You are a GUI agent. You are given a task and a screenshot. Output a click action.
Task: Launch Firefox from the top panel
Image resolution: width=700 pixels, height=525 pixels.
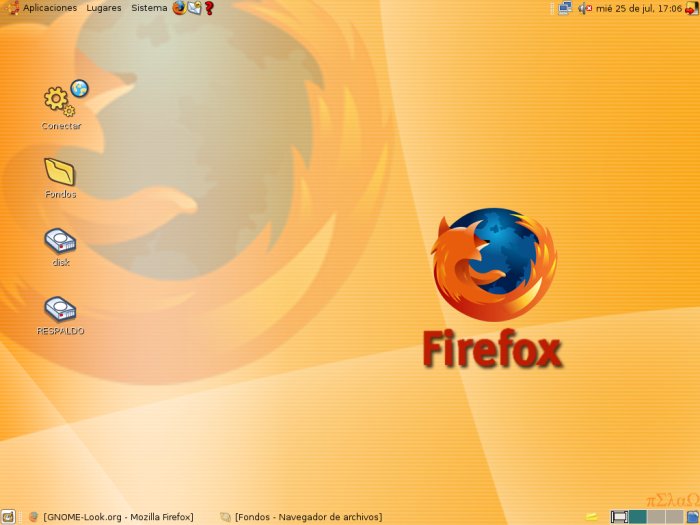point(179,8)
